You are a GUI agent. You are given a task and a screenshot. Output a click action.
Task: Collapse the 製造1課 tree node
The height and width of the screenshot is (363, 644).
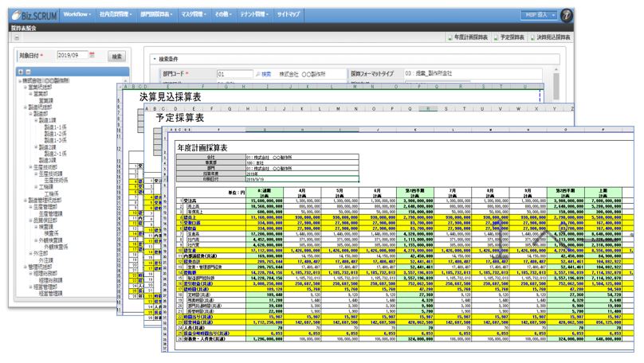point(36,120)
